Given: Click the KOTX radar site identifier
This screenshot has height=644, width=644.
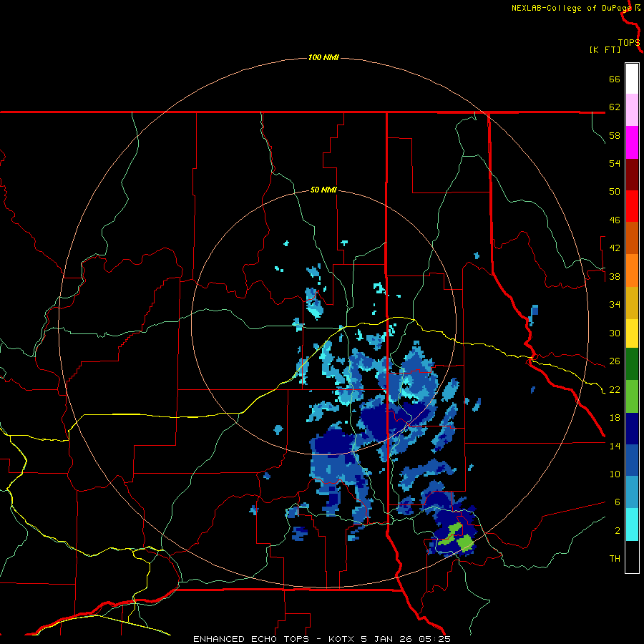Looking at the screenshot, I should pos(341,639).
